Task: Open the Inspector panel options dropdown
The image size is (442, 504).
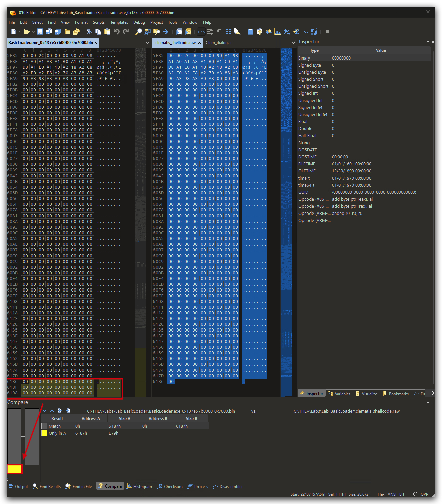Action: coord(428,42)
